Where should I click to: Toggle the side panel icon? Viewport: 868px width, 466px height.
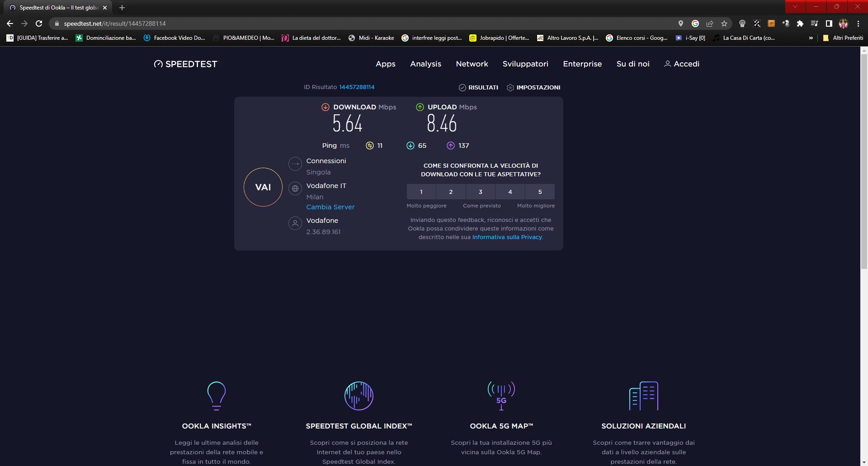point(829,24)
